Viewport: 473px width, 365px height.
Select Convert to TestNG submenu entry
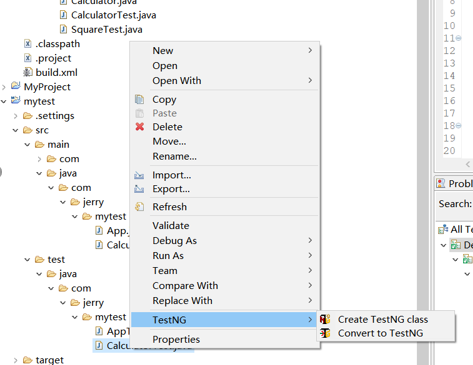tap(386, 333)
